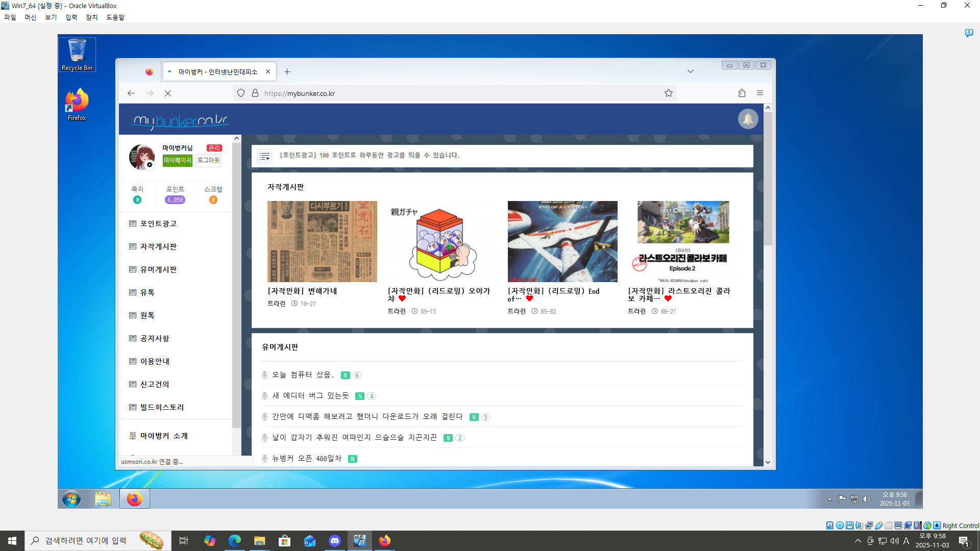Show hidden tray icons arrow in Win7
Image resolution: width=980 pixels, height=551 pixels.
coord(829,499)
